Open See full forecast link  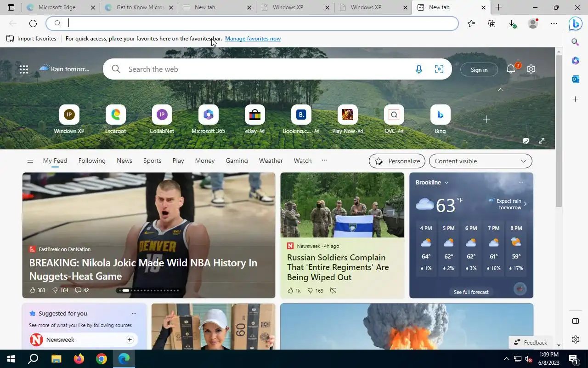point(471,292)
